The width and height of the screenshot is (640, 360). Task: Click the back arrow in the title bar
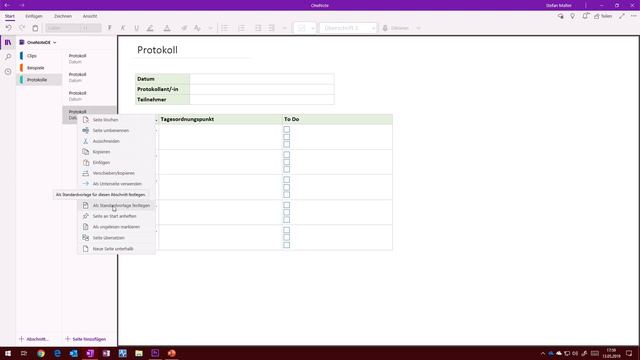pyautogui.click(x=7, y=5)
